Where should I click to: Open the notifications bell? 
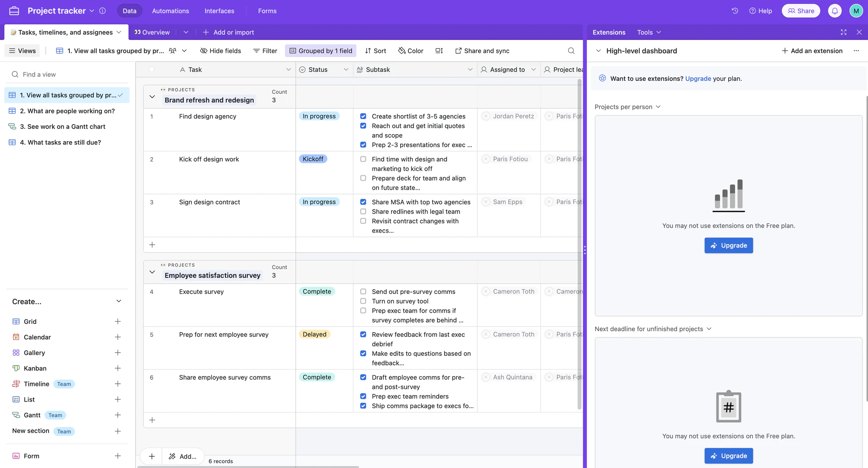835,11
